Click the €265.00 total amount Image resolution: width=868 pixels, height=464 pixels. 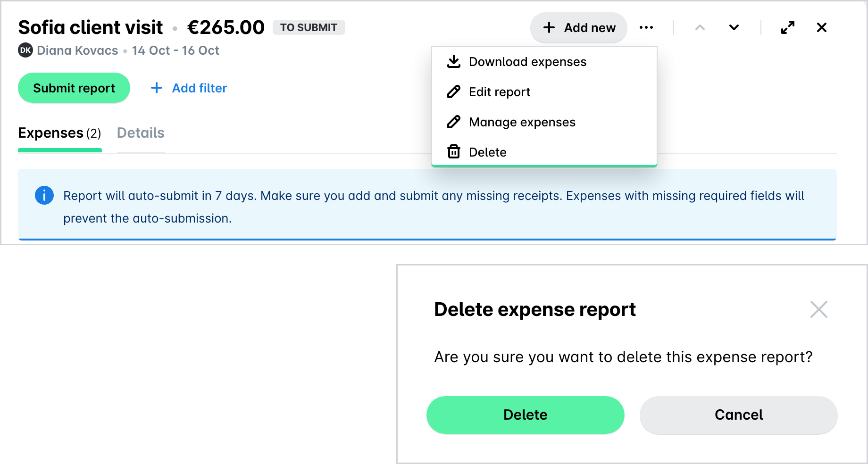(226, 27)
